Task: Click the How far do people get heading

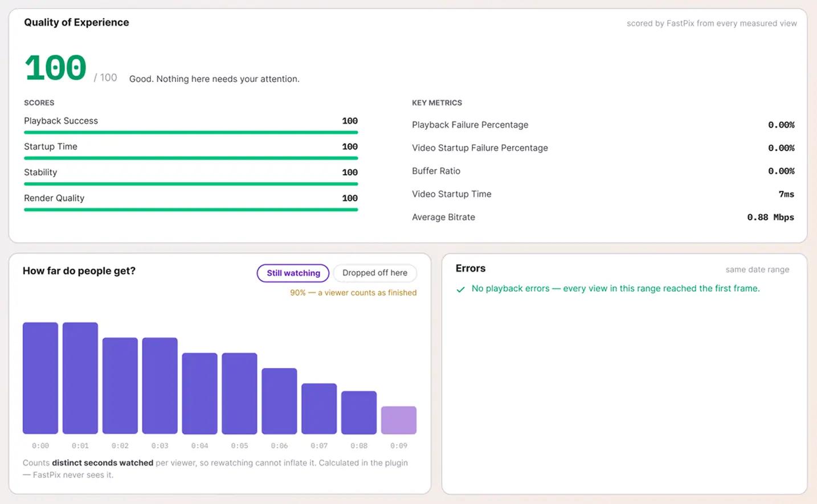Action: click(x=79, y=271)
